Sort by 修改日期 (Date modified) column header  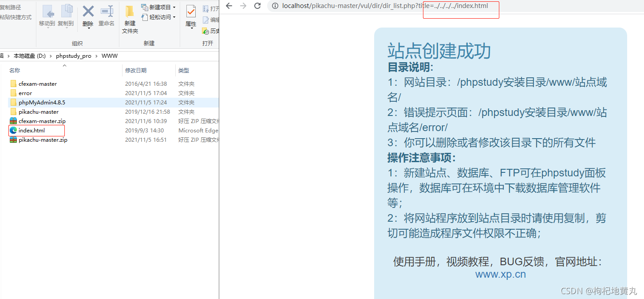coord(136,70)
